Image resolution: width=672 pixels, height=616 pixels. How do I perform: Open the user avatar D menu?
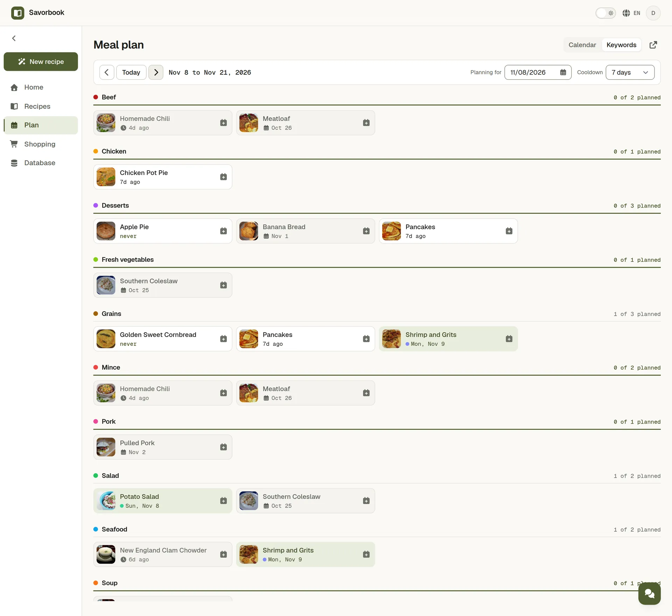653,13
